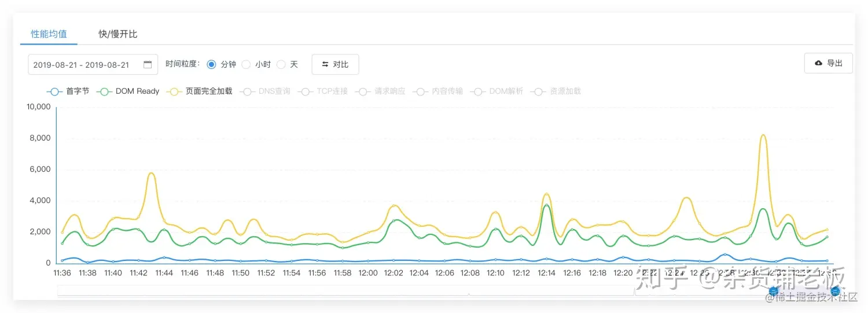Enable the DOM解析 legend series
This screenshot has width=868, height=313.
tap(496, 91)
